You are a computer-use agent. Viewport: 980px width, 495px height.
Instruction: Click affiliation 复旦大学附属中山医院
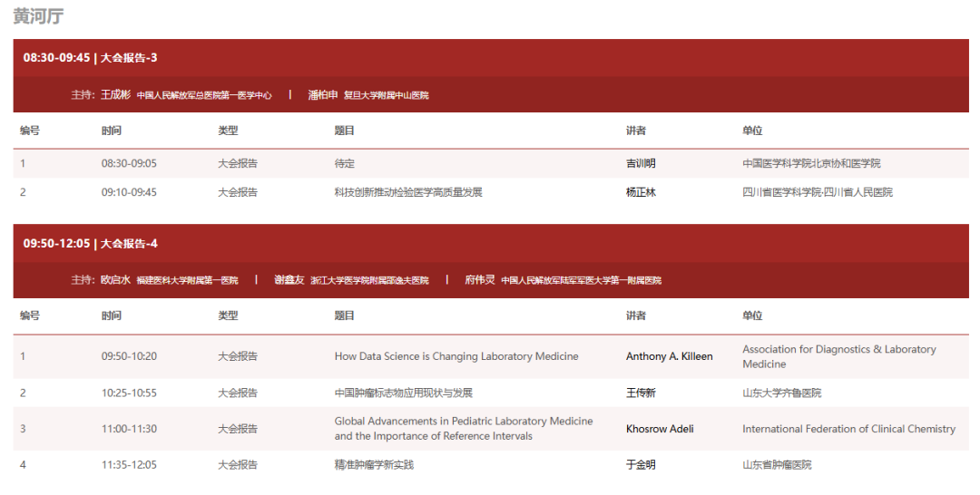coord(387,95)
